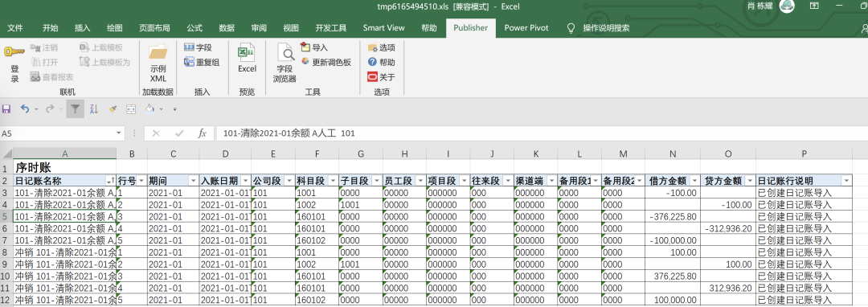
Task: Insert a 字段 field
Action: pos(198,48)
